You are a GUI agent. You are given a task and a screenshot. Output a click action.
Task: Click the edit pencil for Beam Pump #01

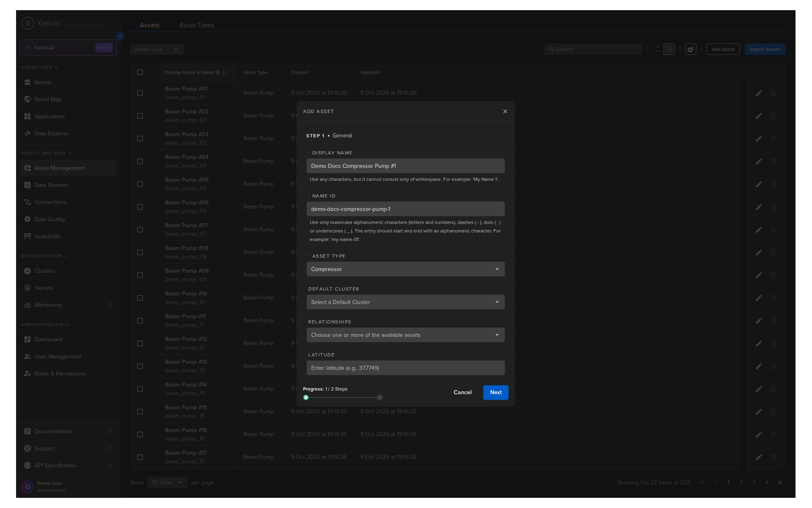click(x=759, y=93)
